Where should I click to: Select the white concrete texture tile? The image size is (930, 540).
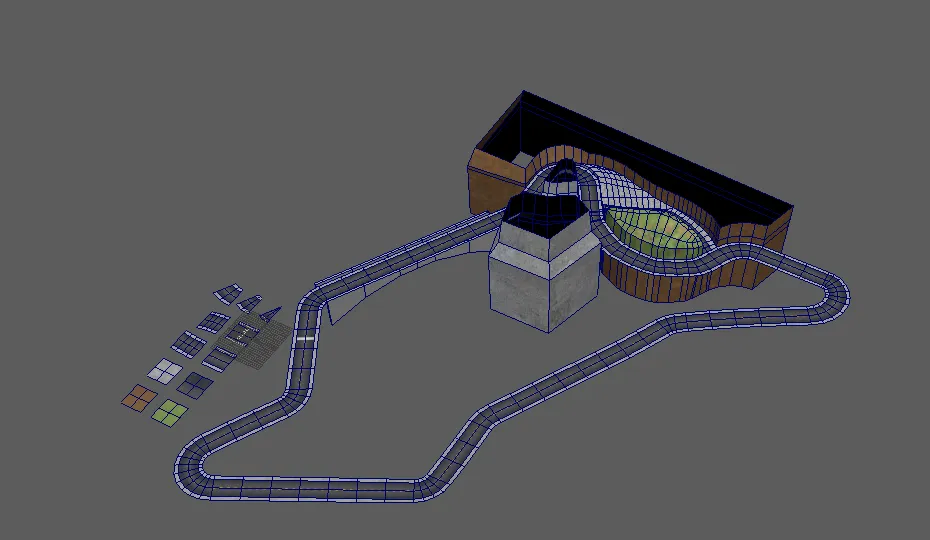point(165,371)
